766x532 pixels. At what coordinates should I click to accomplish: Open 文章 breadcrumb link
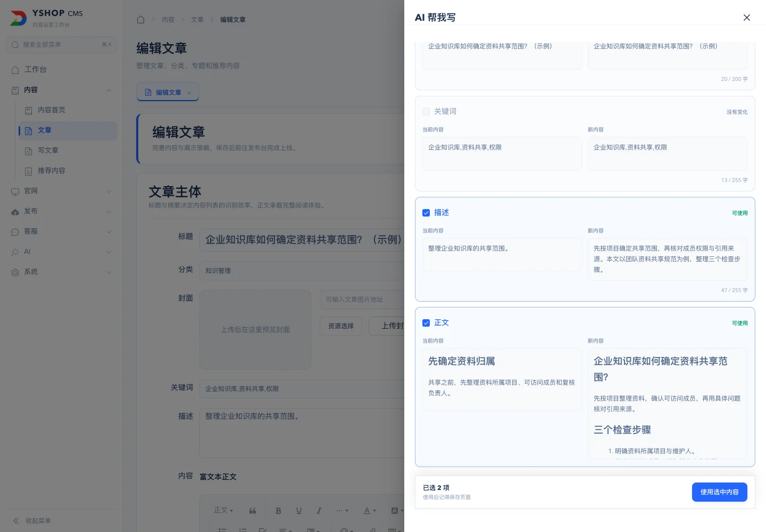[x=197, y=20]
